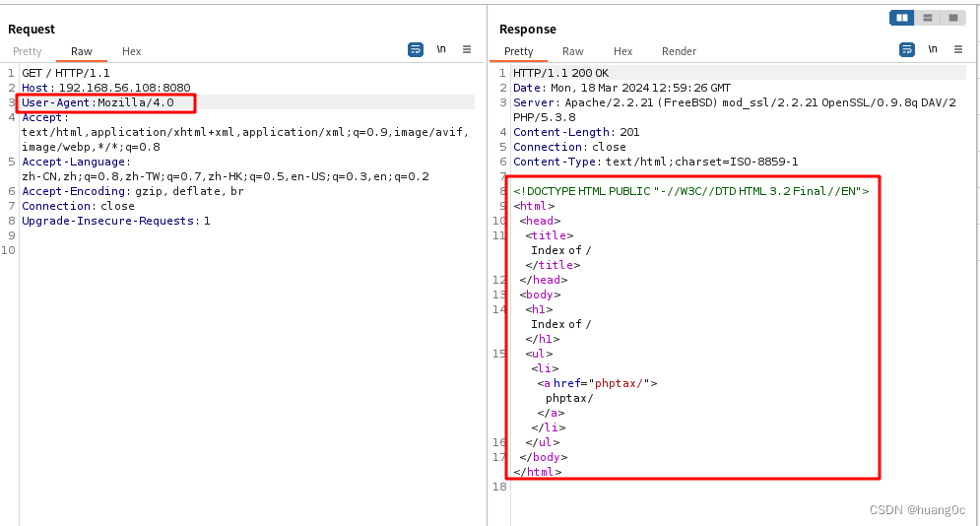Click the Upgrade-Insecure-Requests header line
980x526 pixels.
click(x=115, y=221)
